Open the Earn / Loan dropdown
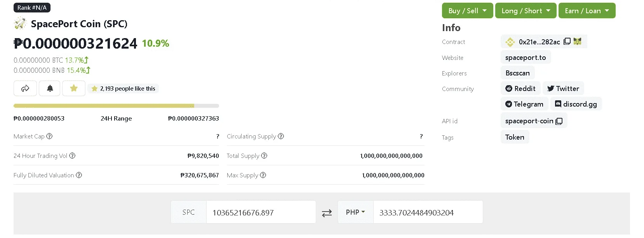Screen dimensions: 644x238 [x=587, y=10]
